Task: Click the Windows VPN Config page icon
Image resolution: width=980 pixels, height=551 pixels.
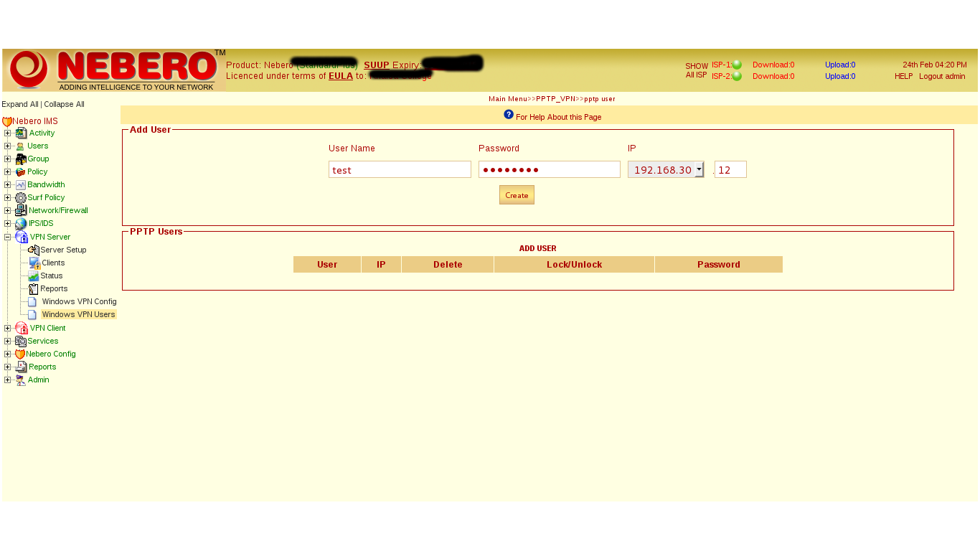Action: click(x=32, y=302)
